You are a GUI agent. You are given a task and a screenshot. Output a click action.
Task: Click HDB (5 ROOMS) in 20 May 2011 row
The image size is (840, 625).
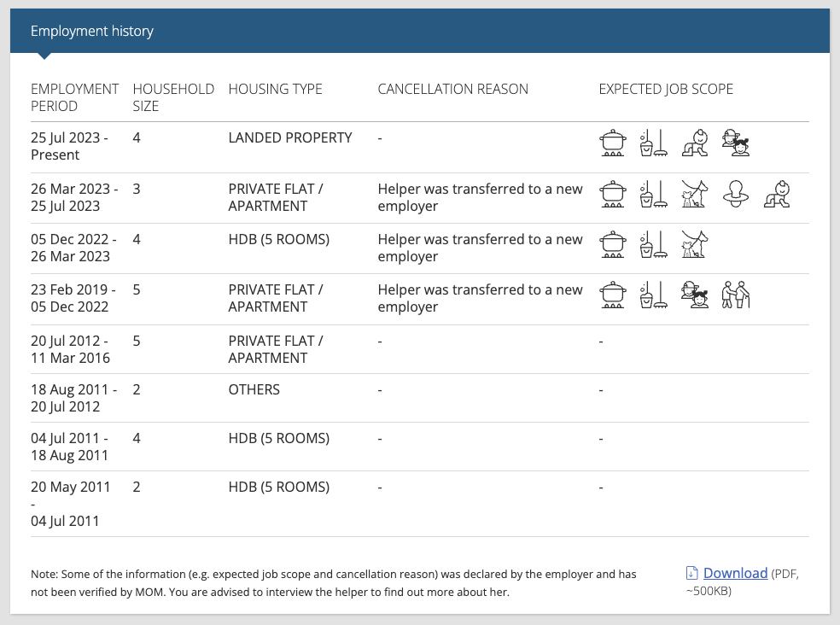tap(278, 488)
